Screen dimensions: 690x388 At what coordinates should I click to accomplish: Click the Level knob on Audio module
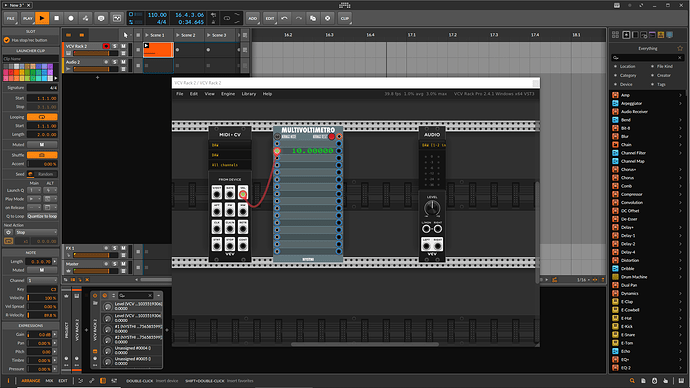tap(432, 208)
